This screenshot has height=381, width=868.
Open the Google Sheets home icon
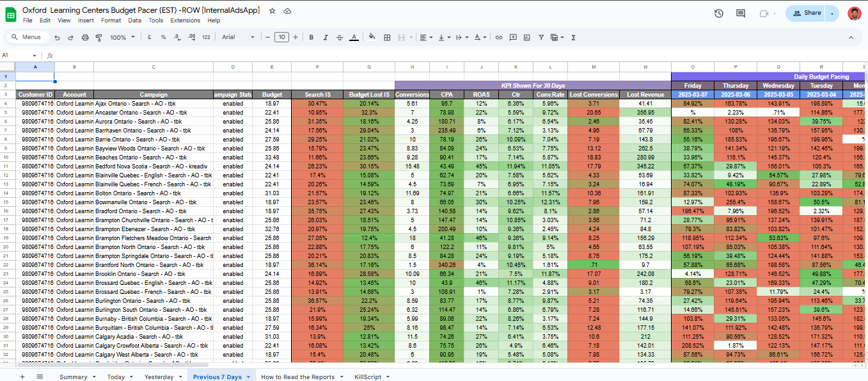coord(11,15)
